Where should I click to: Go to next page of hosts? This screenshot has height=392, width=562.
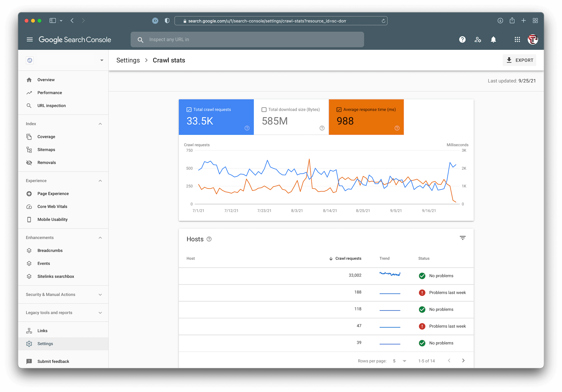pos(463,361)
